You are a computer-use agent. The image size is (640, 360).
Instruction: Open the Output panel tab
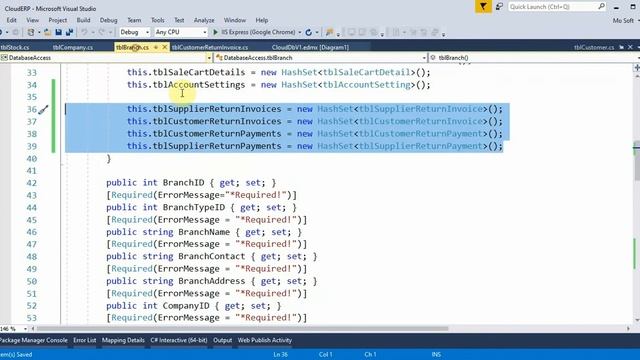222,340
